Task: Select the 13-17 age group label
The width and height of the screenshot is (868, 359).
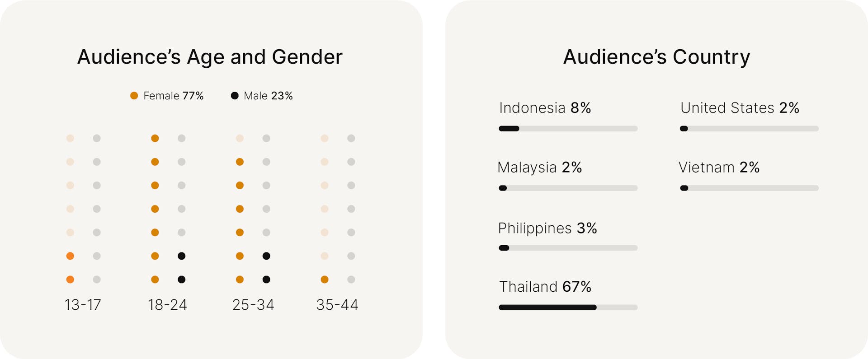Action: [x=83, y=305]
